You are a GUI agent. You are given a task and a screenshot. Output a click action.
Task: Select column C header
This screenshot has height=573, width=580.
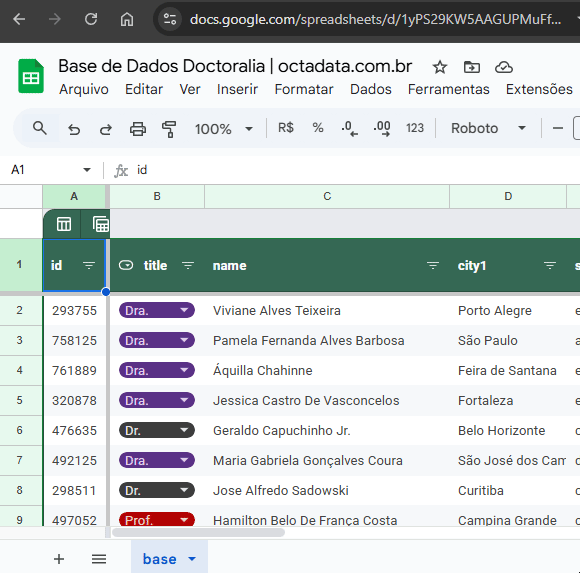327,196
